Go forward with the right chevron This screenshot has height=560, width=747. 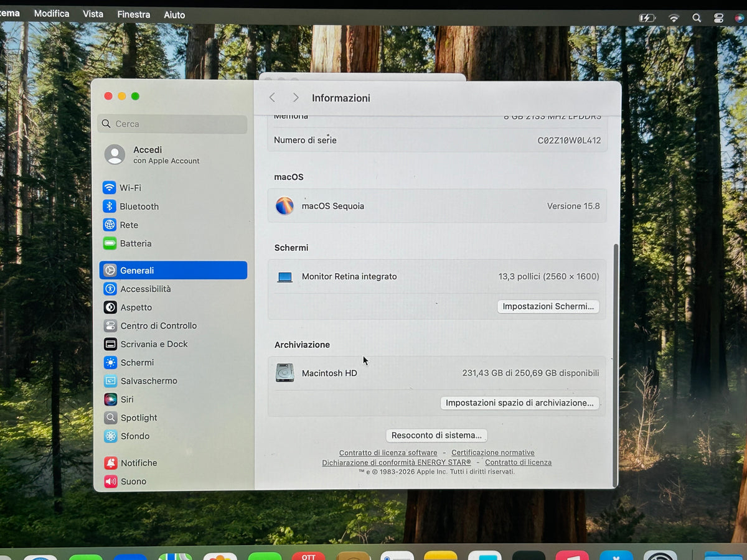296,98
